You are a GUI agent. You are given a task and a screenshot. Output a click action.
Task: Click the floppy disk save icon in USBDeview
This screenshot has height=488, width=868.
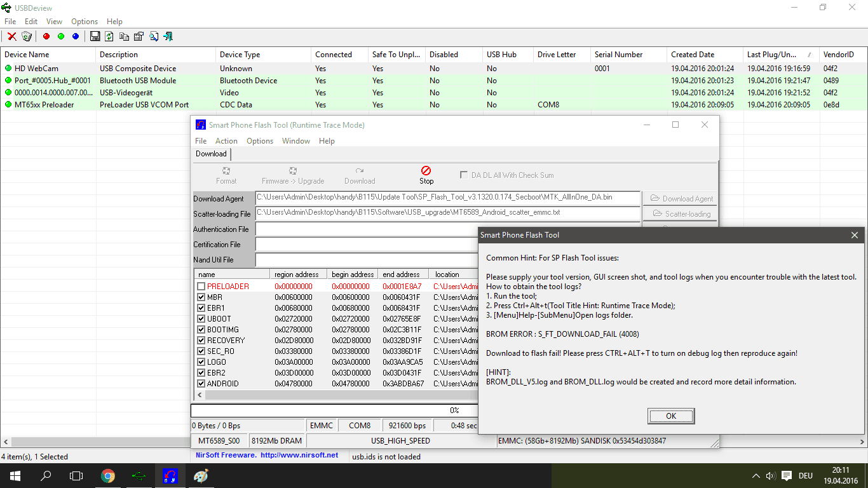[x=95, y=36]
